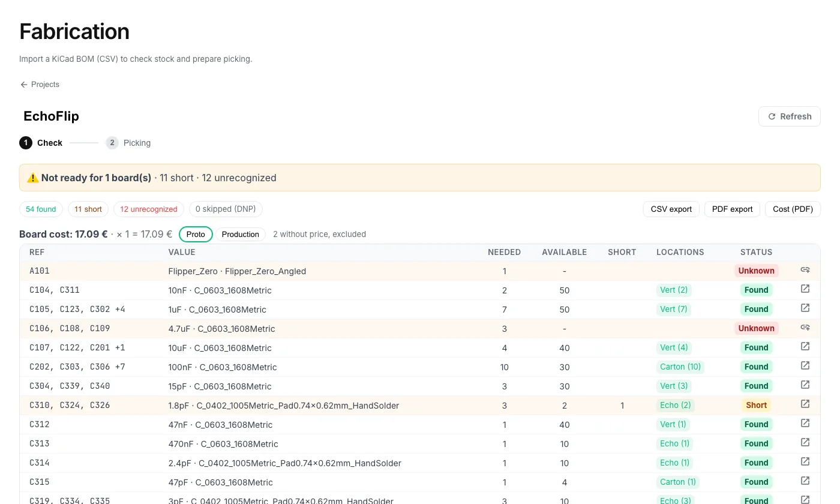Click the STATUS column header

pos(756,252)
